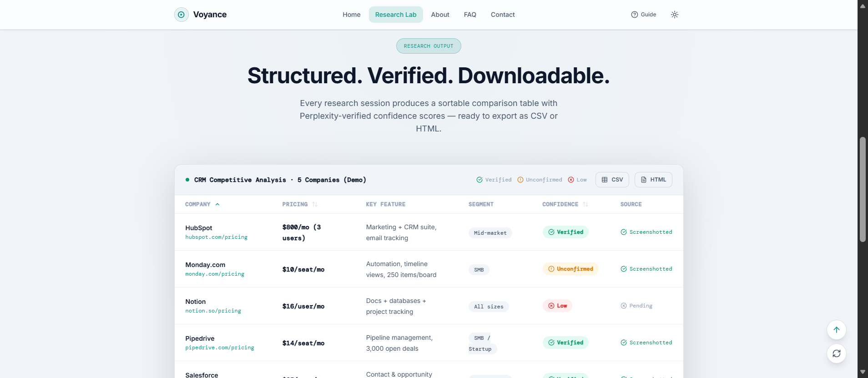The image size is (868, 378).
Task: Click the CRM Competitive Analysis table title
Action: click(280, 180)
